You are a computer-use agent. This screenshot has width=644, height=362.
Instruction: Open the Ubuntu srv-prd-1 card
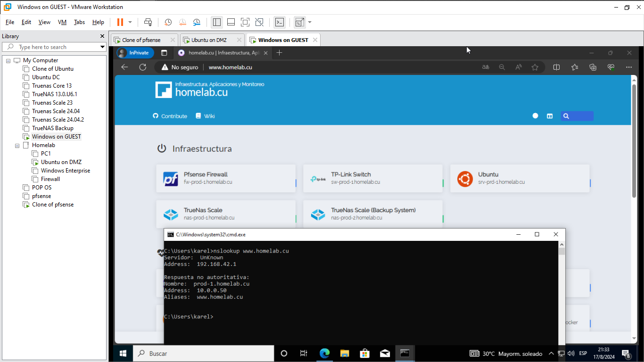(520, 178)
